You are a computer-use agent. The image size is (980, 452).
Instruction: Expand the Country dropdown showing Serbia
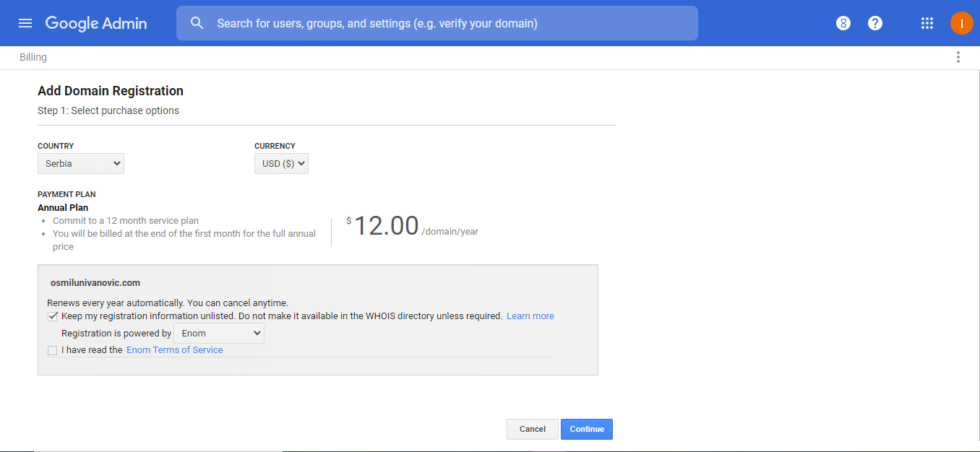pos(81,164)
